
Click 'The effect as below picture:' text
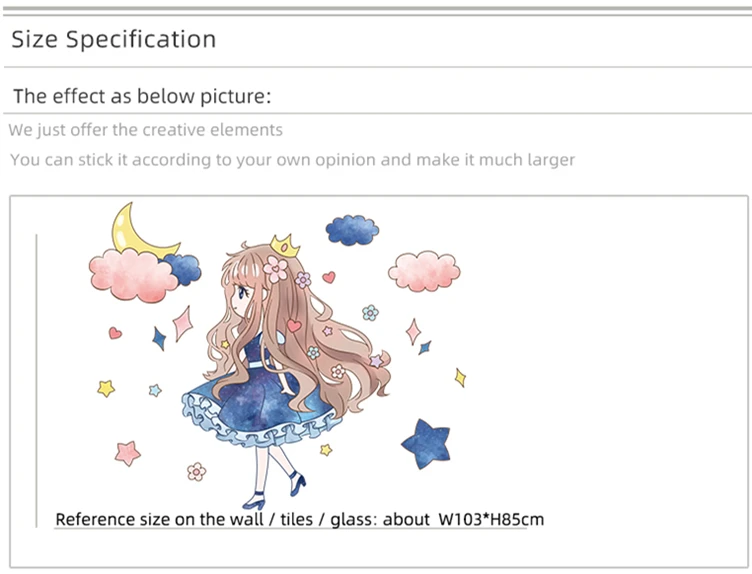tap(142, 96)
